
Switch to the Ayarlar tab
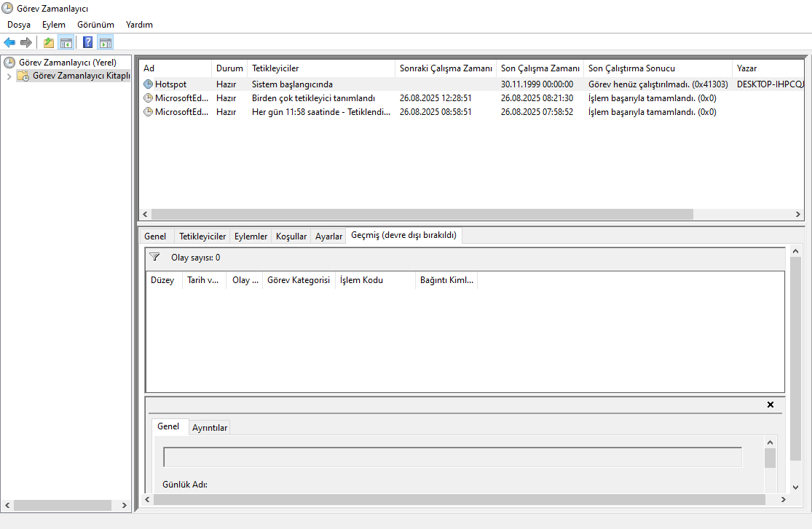329,236
